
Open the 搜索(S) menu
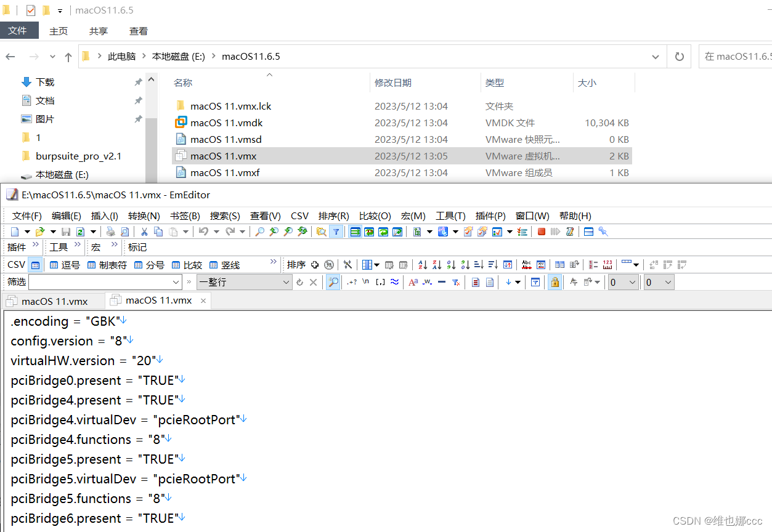(x=225, y=216)
